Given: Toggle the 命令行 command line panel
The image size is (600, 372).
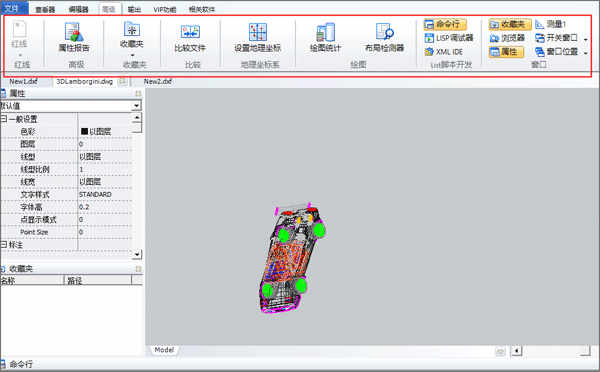Looking at the screenshot, I should click(x=445, y=24).
